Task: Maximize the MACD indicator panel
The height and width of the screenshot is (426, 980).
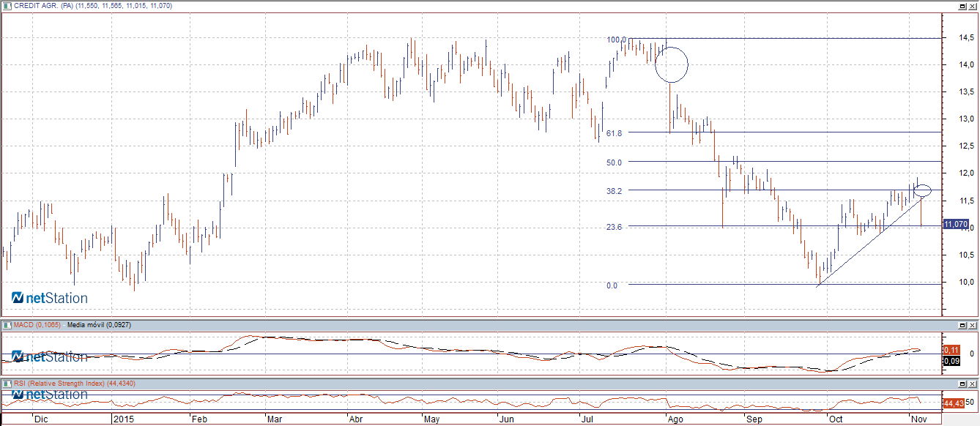Action: click(962, 324)
